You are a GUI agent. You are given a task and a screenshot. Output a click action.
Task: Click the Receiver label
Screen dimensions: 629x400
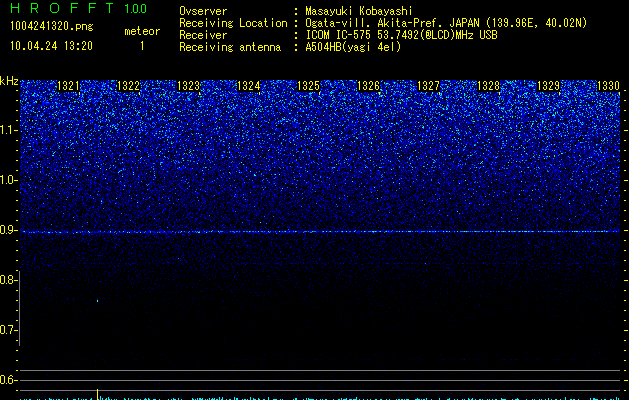tap(203, 35)
